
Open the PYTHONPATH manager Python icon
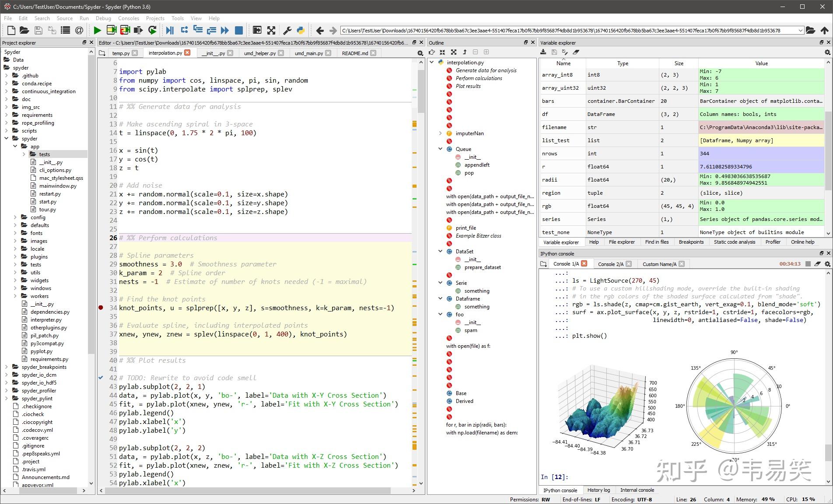[301, 30]
